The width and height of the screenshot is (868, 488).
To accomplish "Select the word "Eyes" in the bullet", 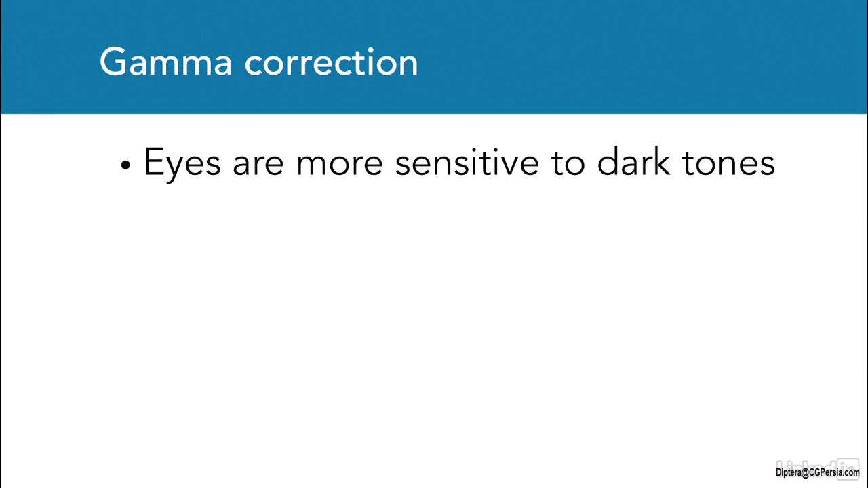I will tap(182, 163).
